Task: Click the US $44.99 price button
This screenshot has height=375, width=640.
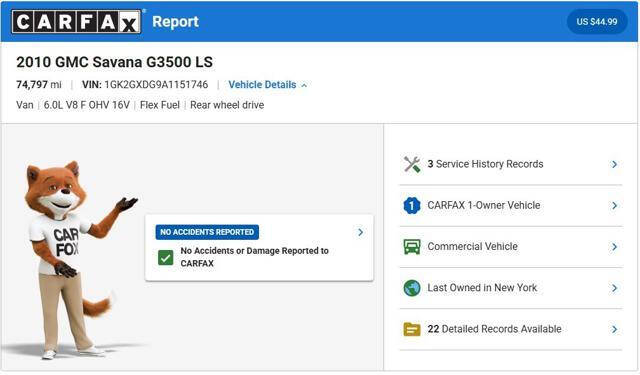Action: tap(597, 22)
